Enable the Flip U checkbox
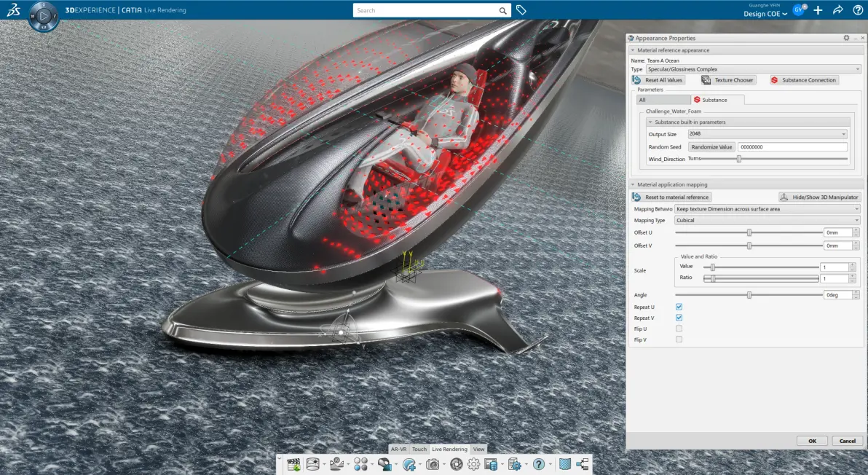 [679, 329]
